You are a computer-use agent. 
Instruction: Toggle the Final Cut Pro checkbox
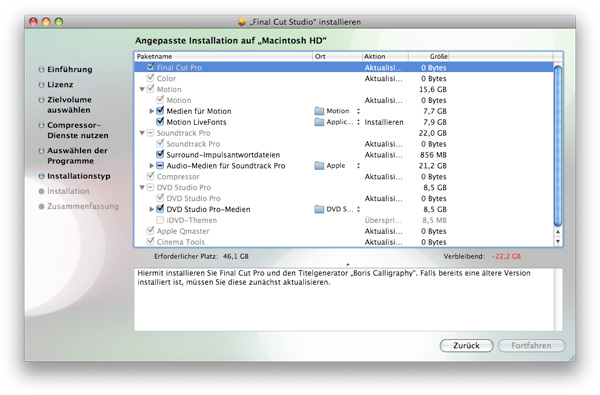pos(150,67)
